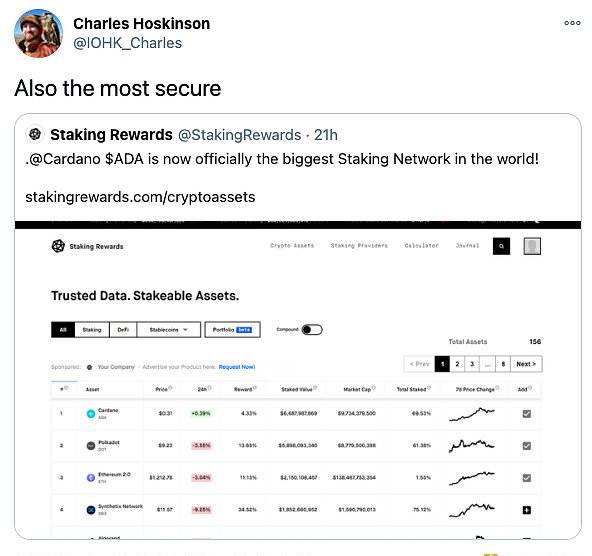592x556 pixels.
Task: Open the user profile icon in header
Action: point(532,246)
